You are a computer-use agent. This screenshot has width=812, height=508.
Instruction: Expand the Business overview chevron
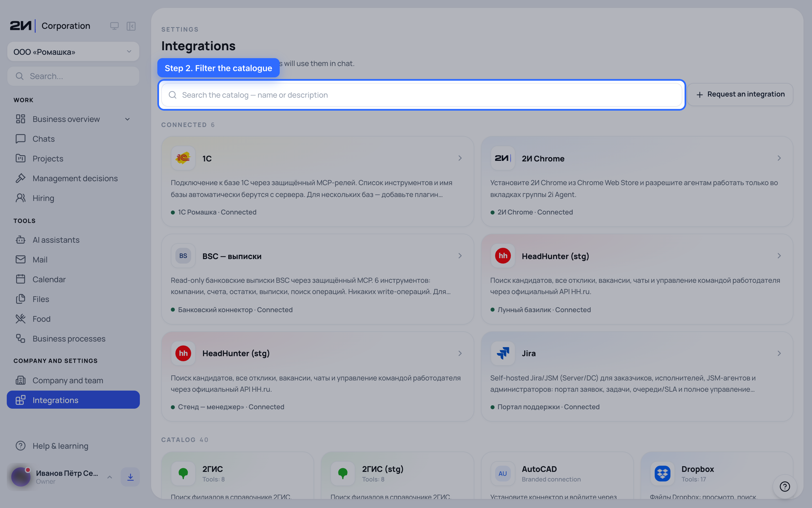click(127, 119)
